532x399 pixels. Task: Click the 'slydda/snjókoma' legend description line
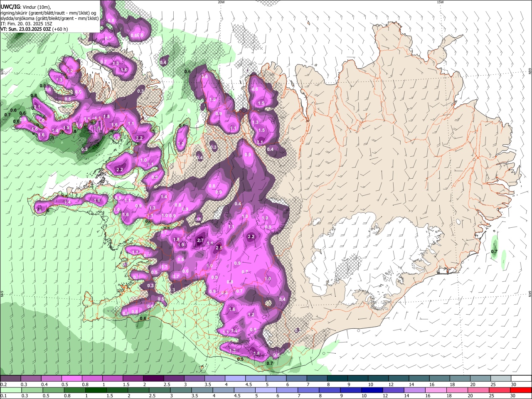(49, 18)
